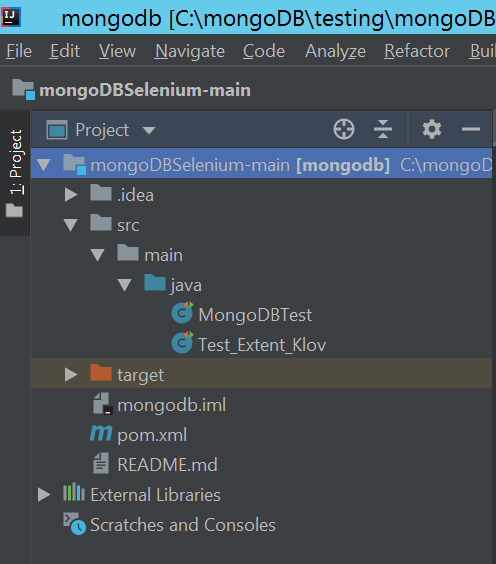Click the Locate/Select Opened File icon

[x=344, y=129]
